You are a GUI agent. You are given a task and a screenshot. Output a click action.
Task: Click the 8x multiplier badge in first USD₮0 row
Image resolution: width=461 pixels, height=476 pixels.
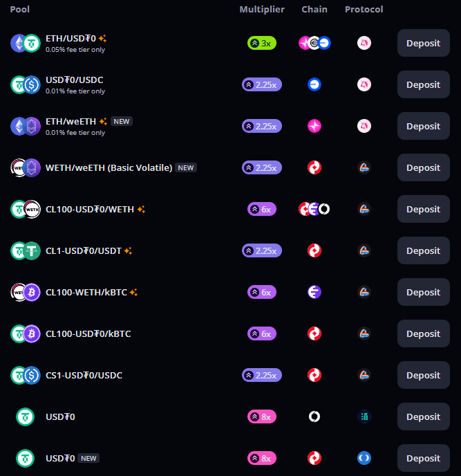[262, 416]
